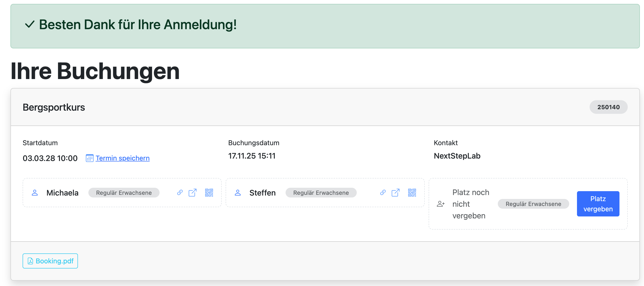Click booking number badge 250140

point(608,107)
